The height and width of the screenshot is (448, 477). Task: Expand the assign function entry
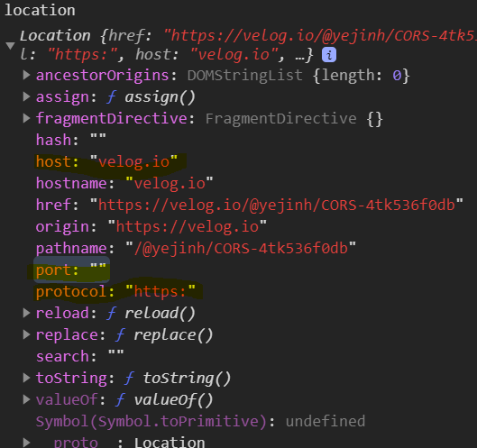click(26, 96)
